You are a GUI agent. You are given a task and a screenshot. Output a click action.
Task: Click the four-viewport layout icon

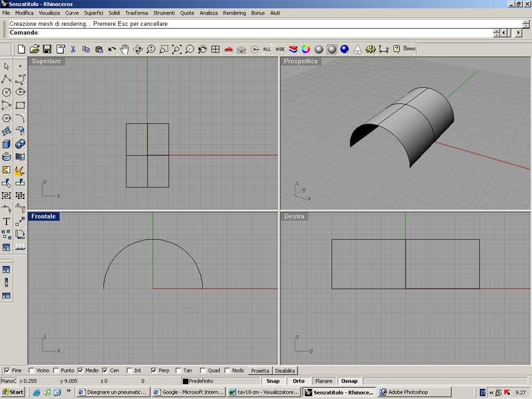215,49
